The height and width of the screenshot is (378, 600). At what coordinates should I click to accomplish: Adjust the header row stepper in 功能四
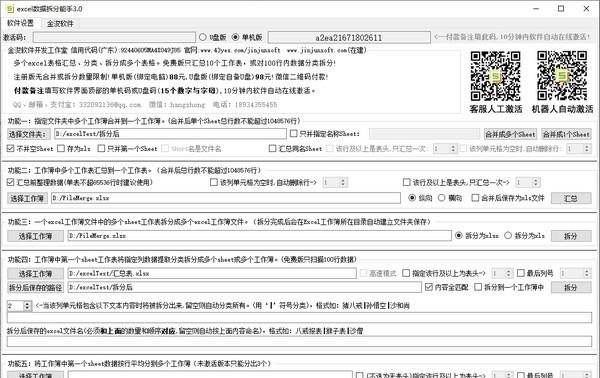coord(502,273)
